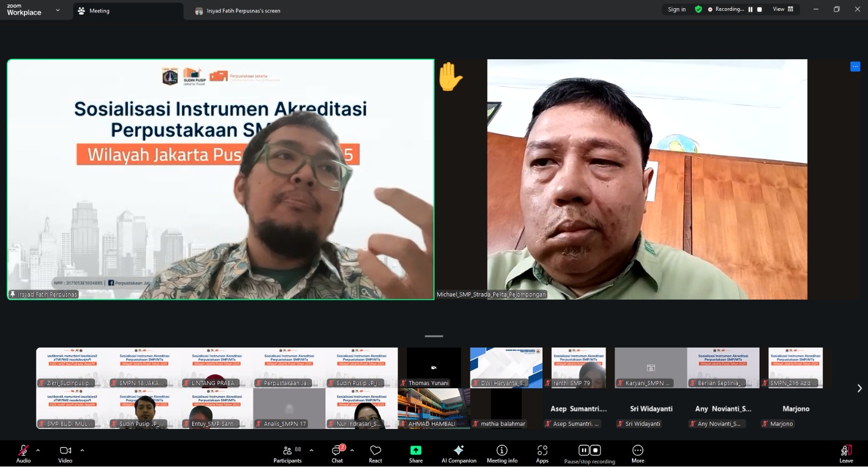Open Meeting info
Image resolution: width=868 pixels, height=467 pixels.
point(502,454)
